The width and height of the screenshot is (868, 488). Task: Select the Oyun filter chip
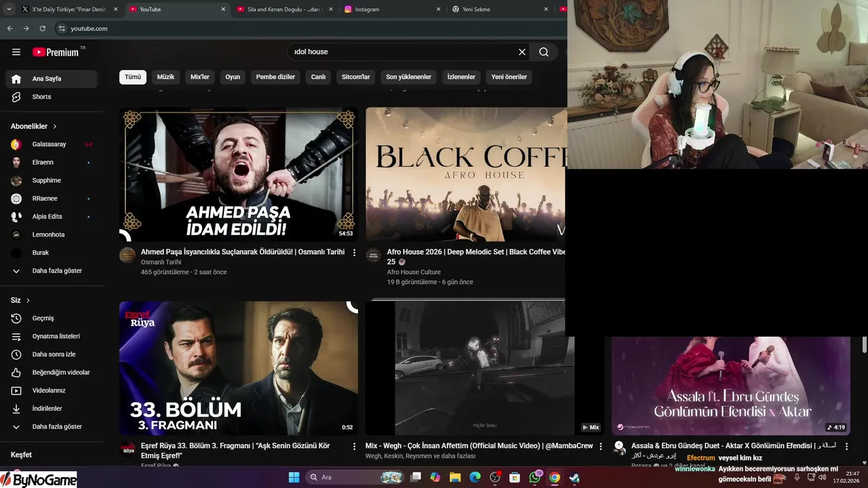233,77
